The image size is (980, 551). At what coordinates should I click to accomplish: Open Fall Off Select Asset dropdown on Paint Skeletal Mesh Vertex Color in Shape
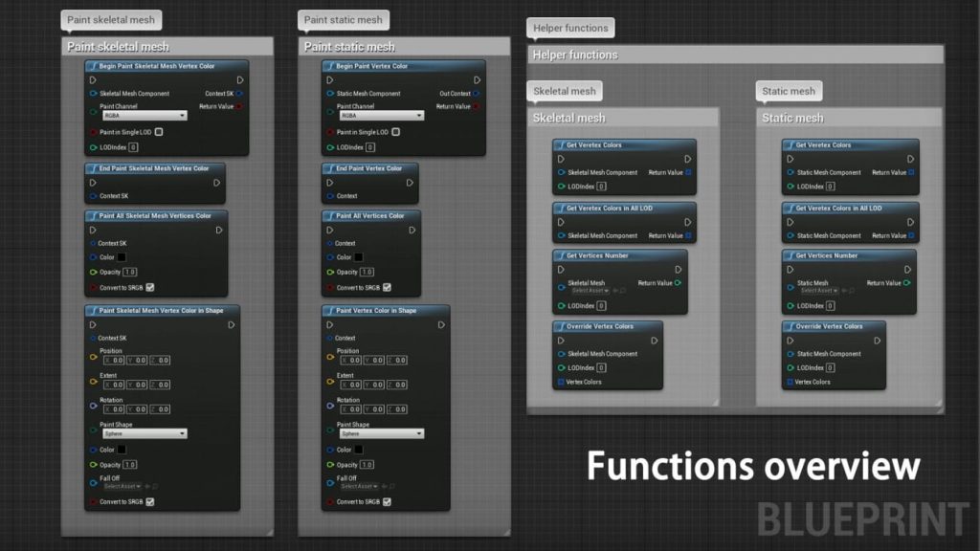(122, 486)
